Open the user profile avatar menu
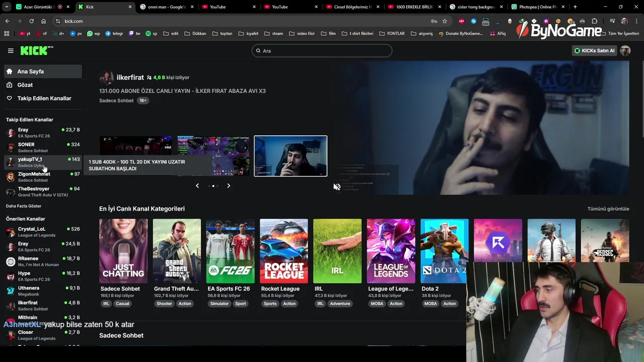 click(625, 51)
